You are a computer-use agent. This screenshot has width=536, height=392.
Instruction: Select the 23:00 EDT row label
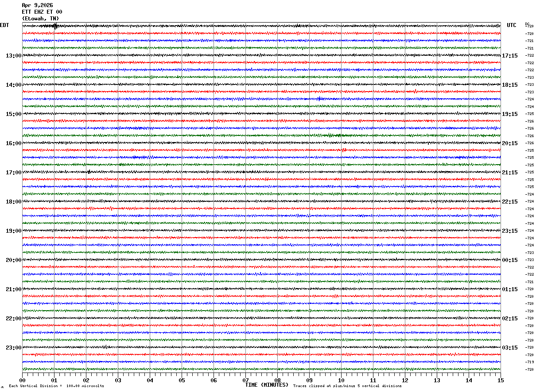coord(14,348)
